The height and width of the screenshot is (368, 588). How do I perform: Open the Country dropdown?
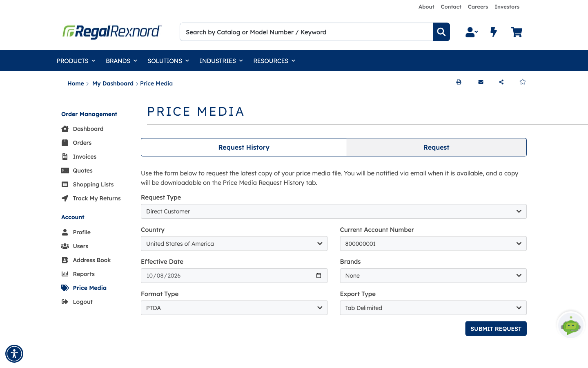[x=234, y=244]
